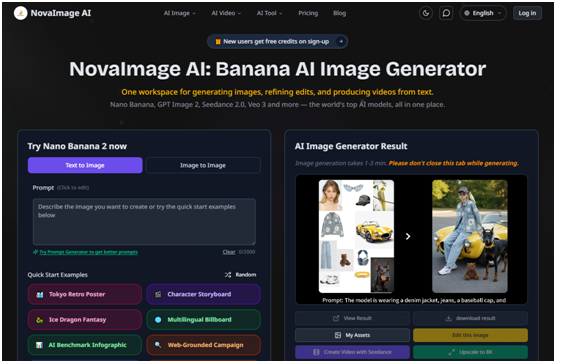Click the Ice Dragon Fantasy dragon icon

tap(39, 320)
